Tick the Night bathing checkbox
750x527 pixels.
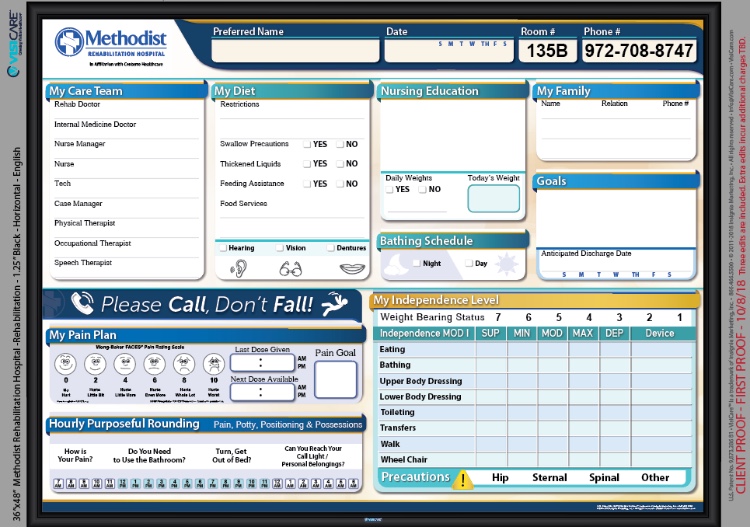click(417, 264)
